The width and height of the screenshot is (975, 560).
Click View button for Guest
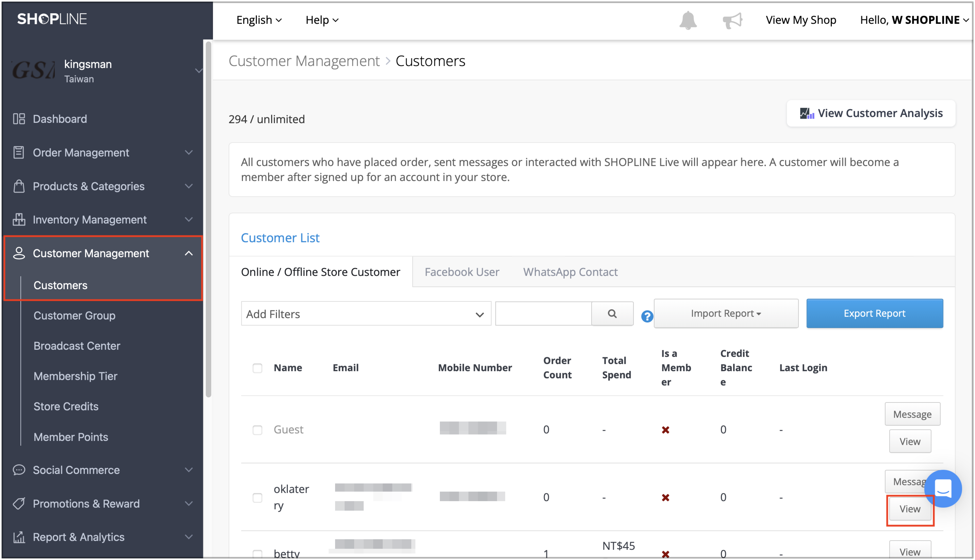click(x=910, y=441)
